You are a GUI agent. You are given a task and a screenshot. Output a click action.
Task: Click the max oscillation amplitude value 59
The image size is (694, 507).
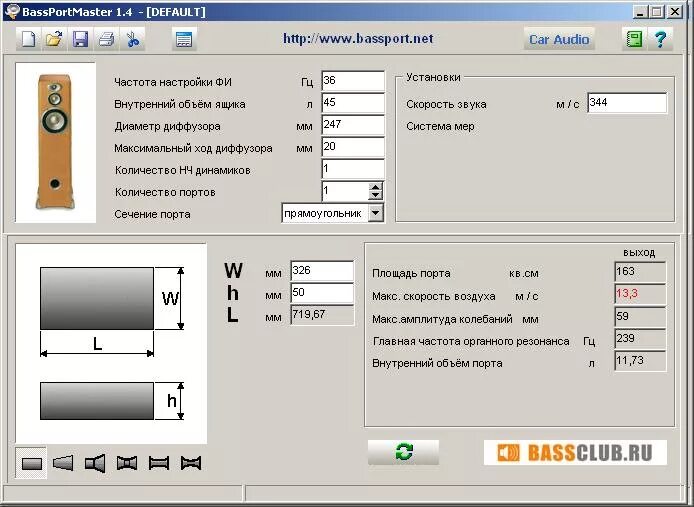pyautogui.click(x=640, y=317)
